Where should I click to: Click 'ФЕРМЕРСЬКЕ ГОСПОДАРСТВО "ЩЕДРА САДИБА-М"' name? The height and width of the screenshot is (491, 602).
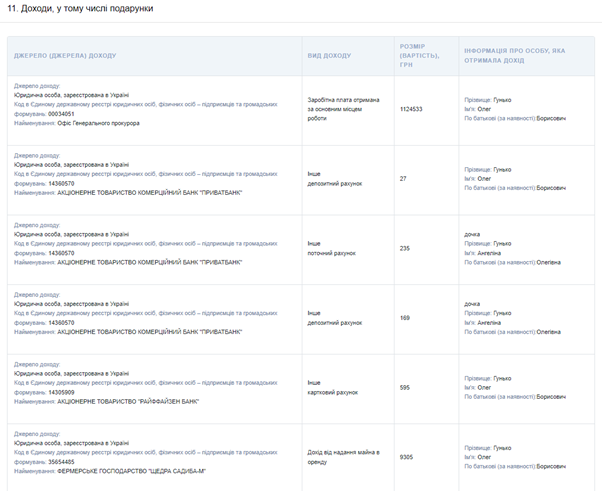tap(132, 471)
